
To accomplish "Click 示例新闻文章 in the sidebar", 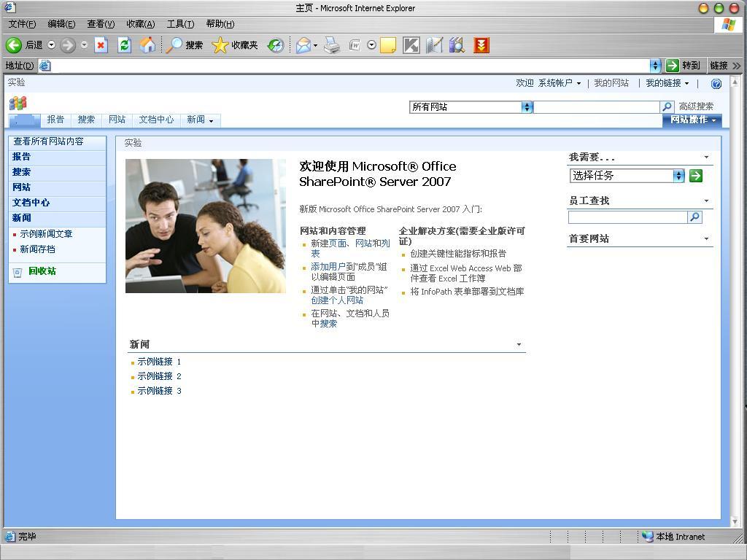I will click(46, 234).
